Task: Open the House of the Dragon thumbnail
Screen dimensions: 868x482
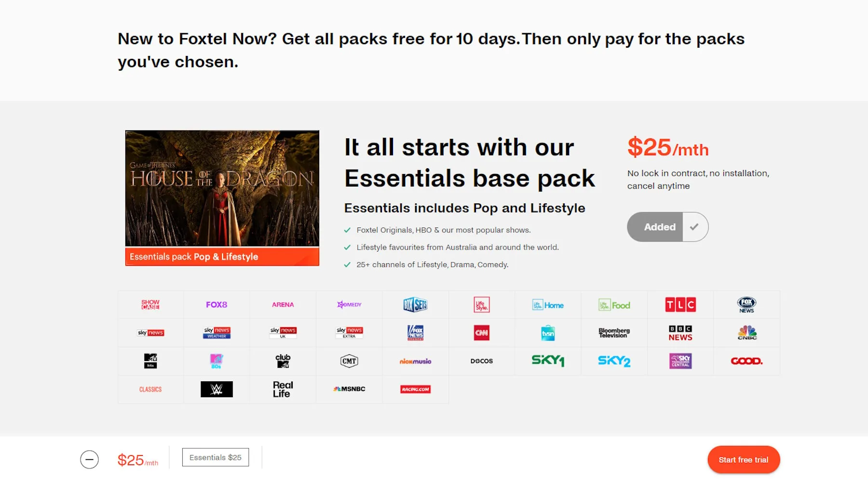Action: pos(222,188)
